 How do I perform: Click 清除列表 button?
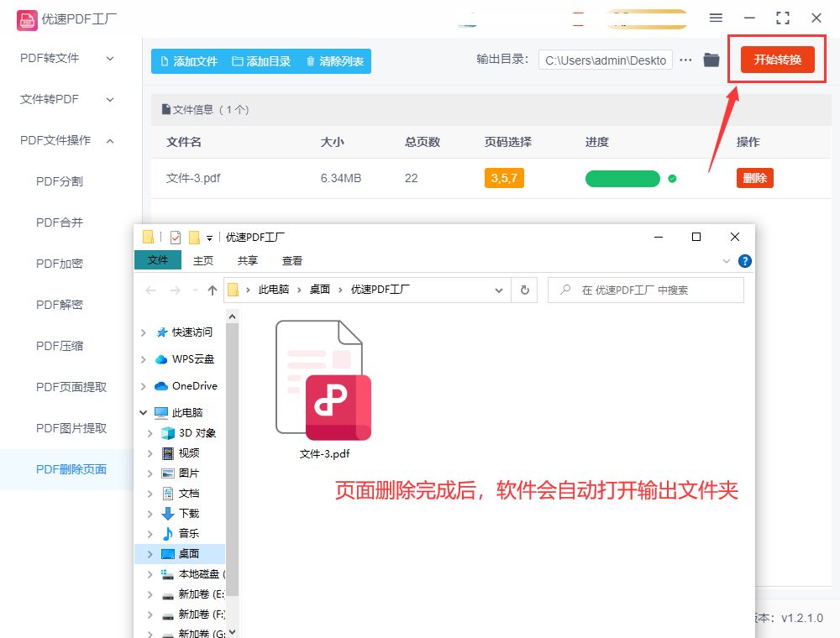click(x=335, y=61)
